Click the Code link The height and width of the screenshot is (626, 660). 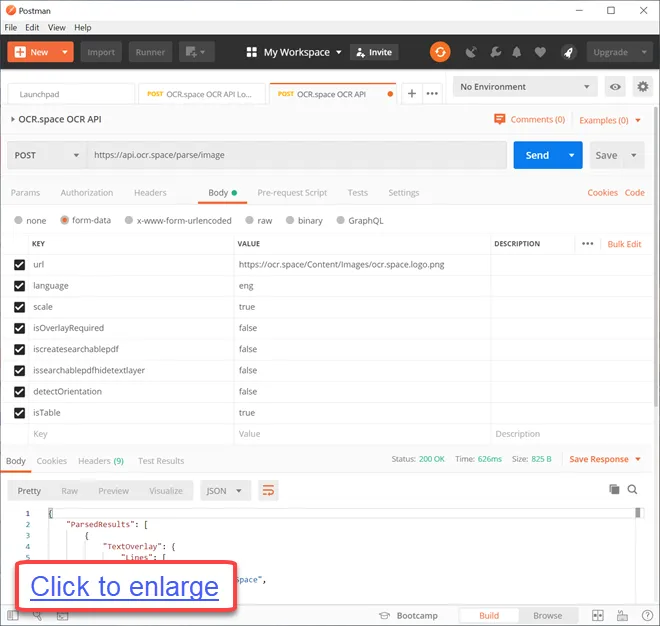tap(634, 193)
